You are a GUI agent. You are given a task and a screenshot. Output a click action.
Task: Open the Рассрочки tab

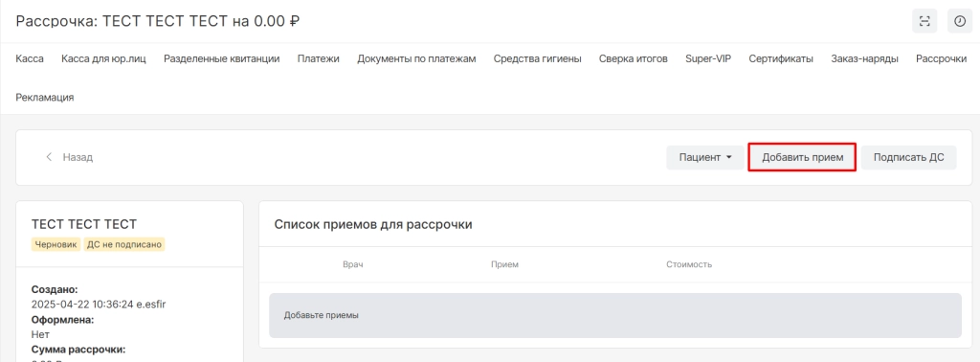click(x=942, y=58)
